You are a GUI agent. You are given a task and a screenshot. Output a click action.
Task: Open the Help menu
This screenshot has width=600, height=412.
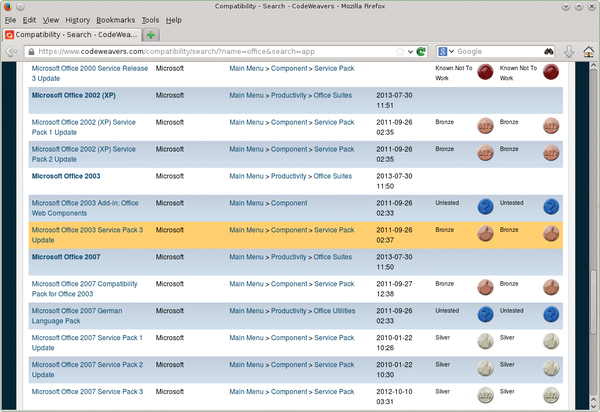click(x=173, y=20)
